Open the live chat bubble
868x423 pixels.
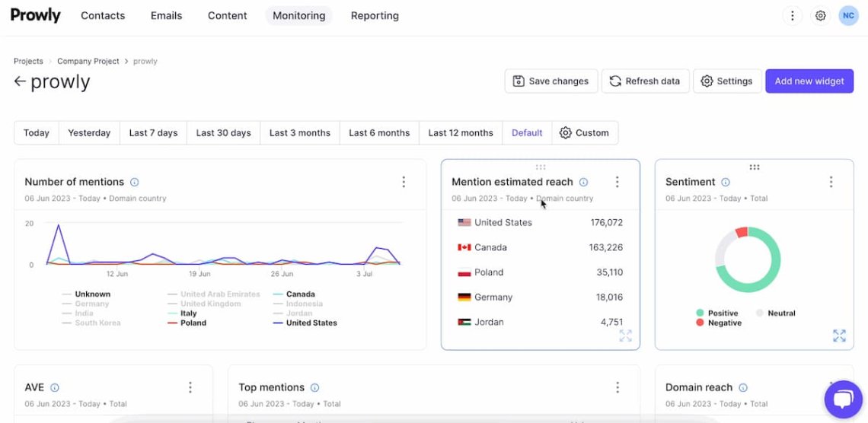coord(843,399)
